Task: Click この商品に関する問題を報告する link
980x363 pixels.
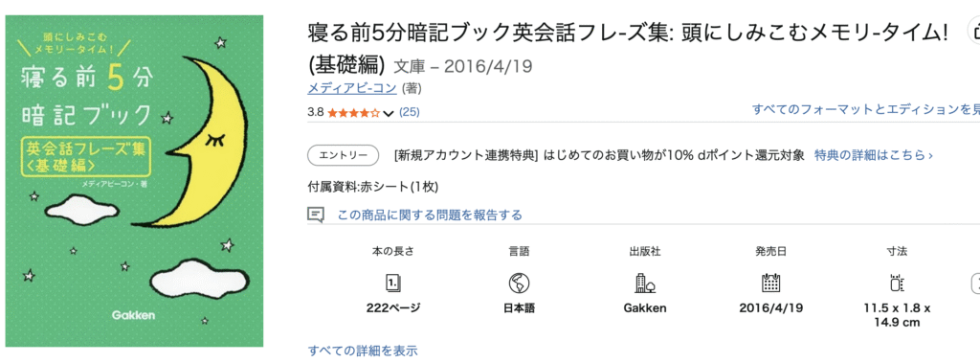Action: click(430, 216)
